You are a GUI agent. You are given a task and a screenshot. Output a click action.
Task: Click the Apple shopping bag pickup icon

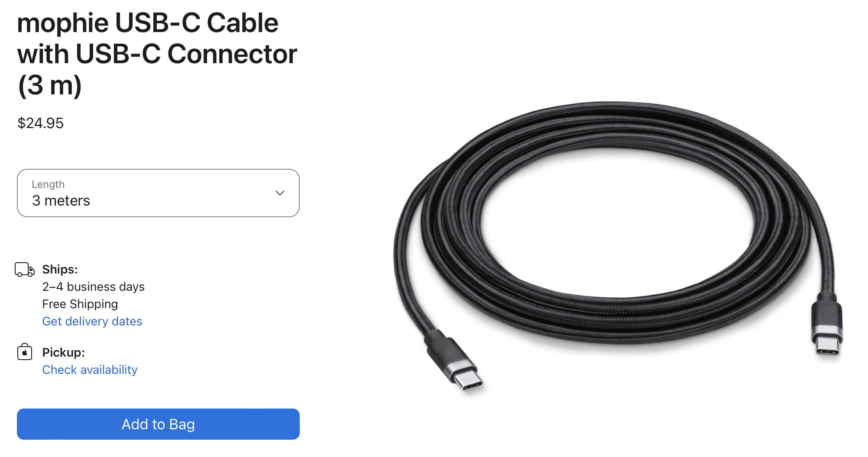pos(25,352)
